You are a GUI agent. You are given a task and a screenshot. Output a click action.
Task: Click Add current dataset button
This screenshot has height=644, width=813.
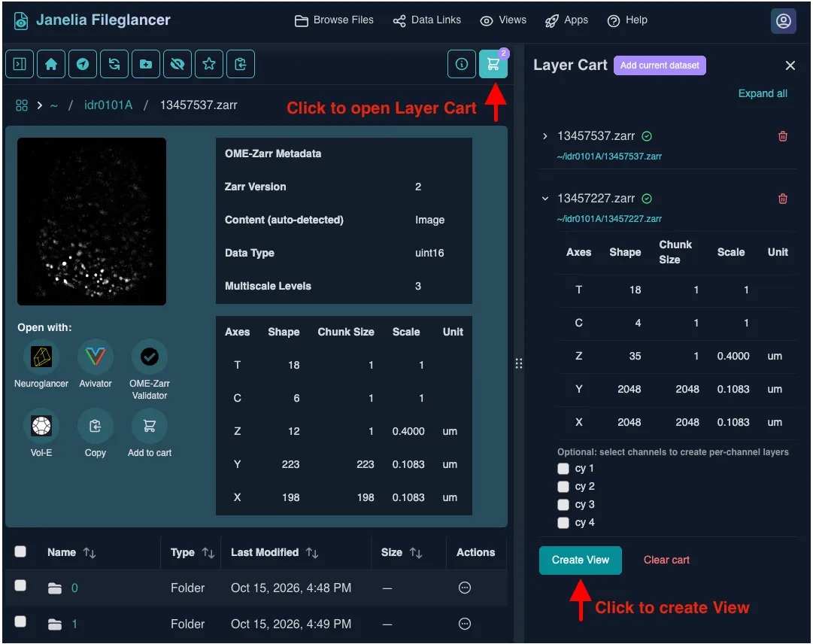pyautogui.click(x=660, y=65)
